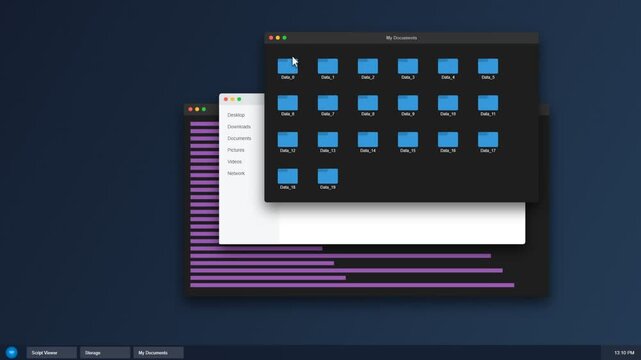Select the Data_3 folder icon
641x360 pixels.
pyautogui.click(x=408, y=66)
